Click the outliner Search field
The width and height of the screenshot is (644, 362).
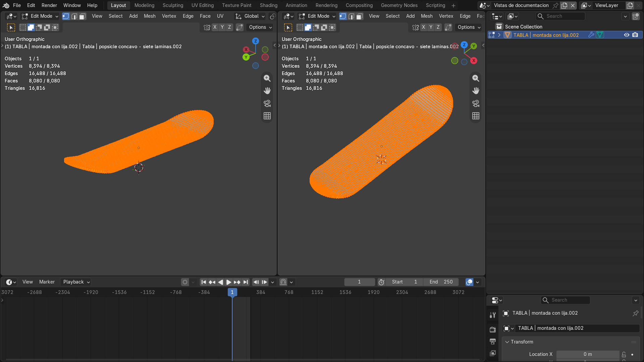(x=560, y=16)
